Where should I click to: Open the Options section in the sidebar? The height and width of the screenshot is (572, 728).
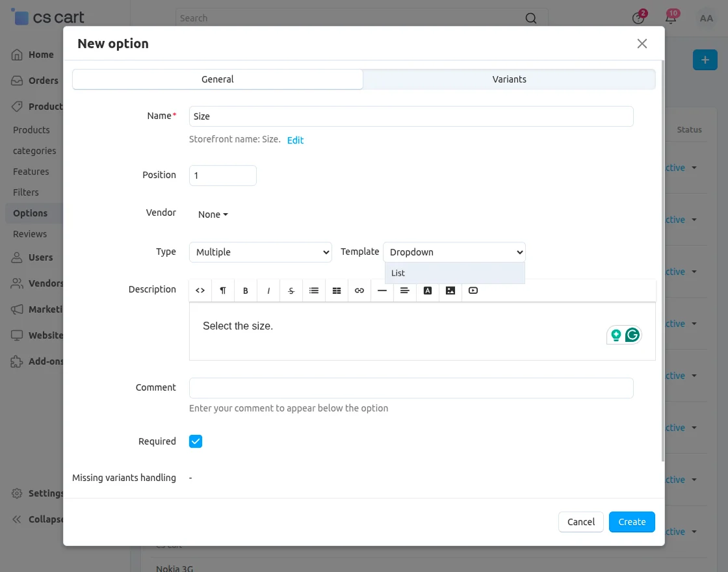coord(29,213)
